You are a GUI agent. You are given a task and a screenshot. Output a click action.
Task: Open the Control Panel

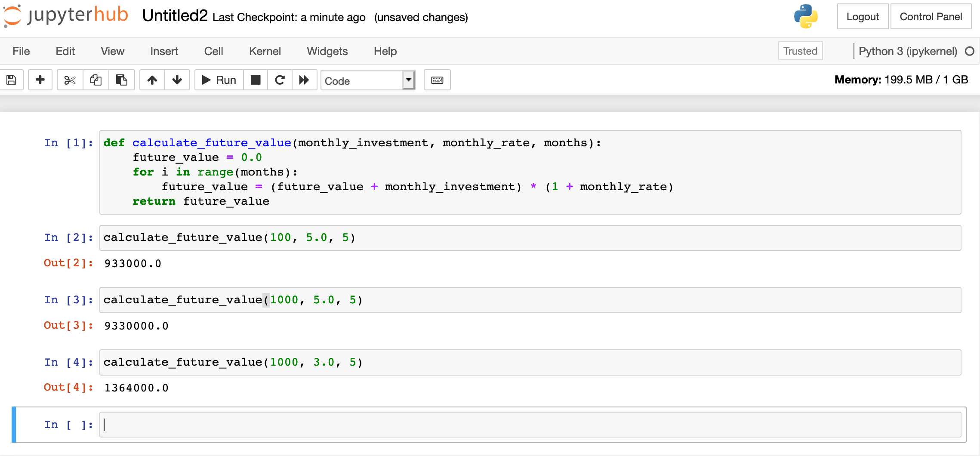(931, 16)
